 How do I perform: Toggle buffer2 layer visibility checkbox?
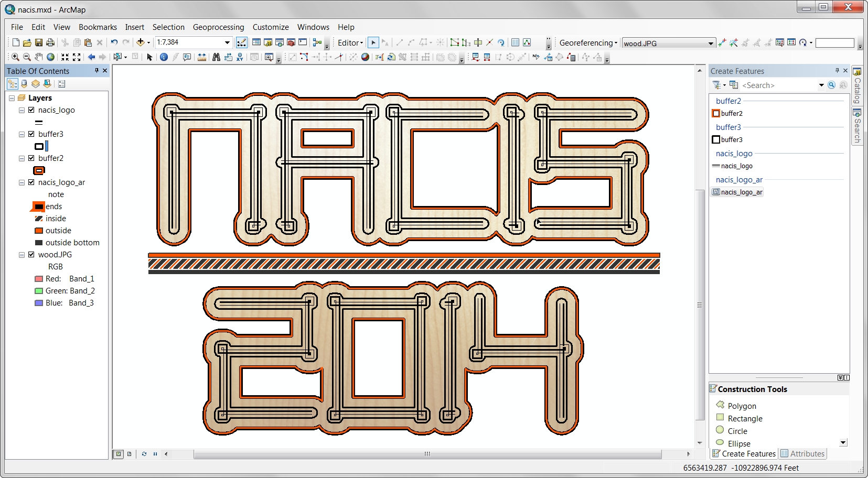31,158
